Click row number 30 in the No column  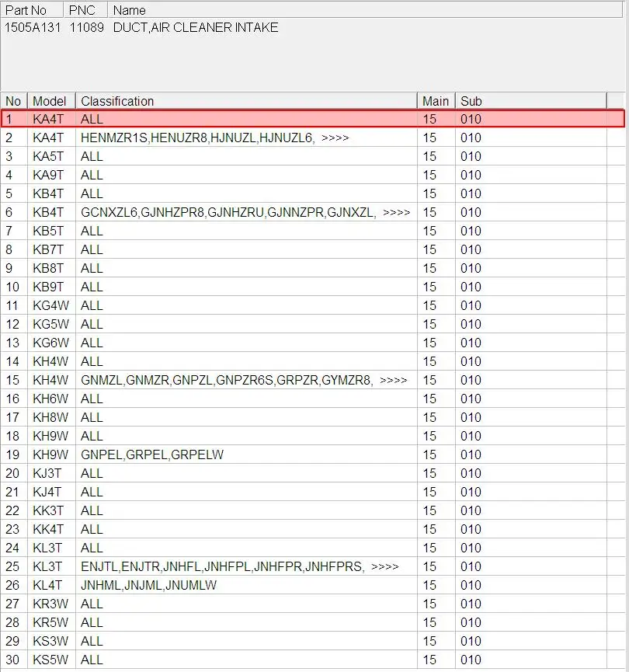coord(12,660)
